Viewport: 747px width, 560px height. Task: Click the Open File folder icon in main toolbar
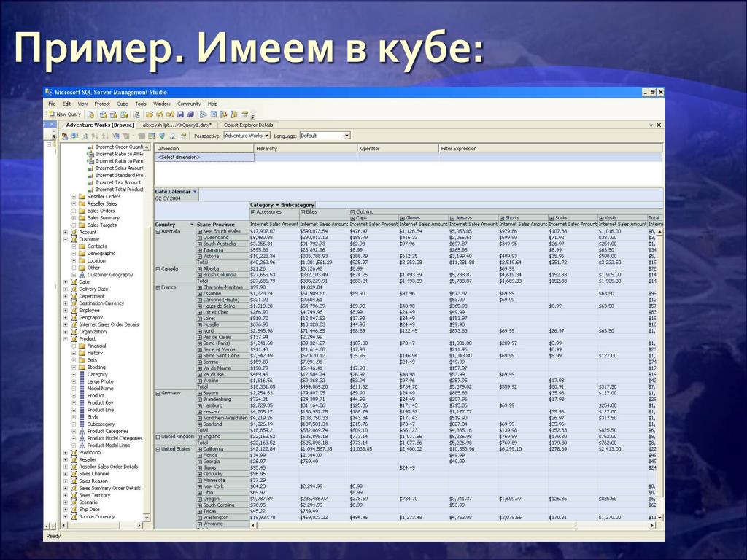coord(149,114)
